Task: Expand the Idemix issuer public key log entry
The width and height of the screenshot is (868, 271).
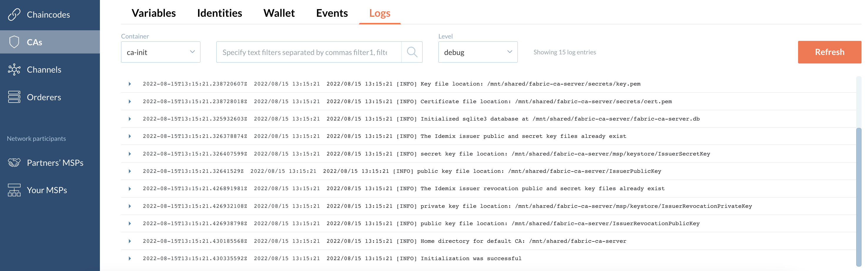Action: point(130,136)
